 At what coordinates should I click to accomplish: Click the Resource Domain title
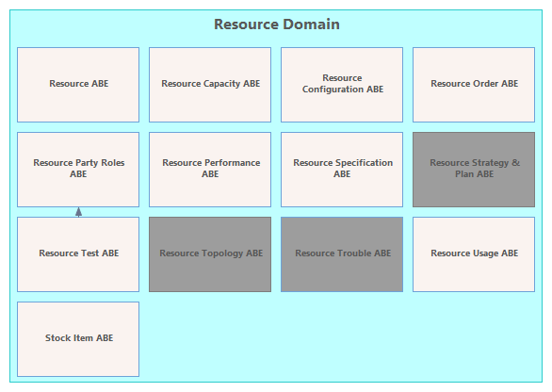277,24
